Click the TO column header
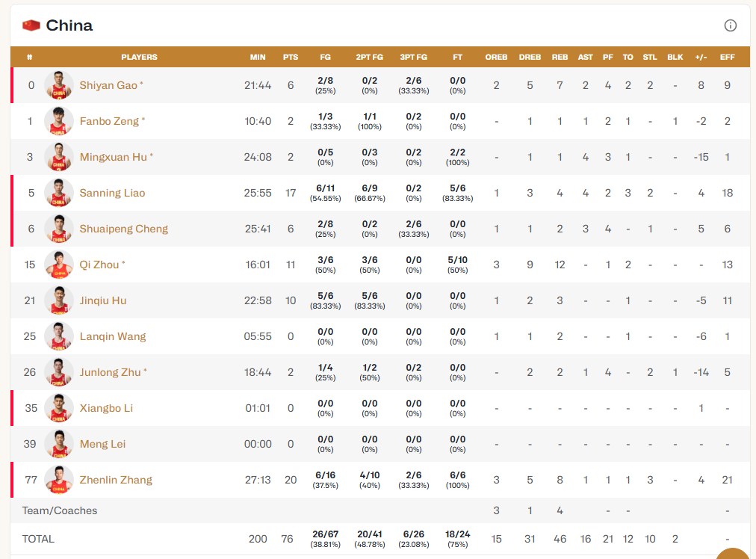 click(628, 57)
